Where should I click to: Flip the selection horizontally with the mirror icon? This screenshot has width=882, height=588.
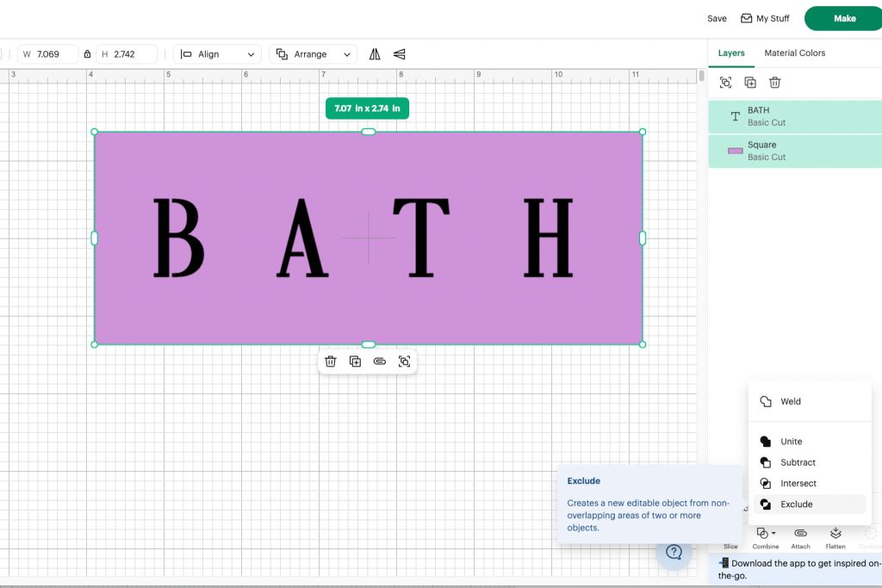pos(375,53)
